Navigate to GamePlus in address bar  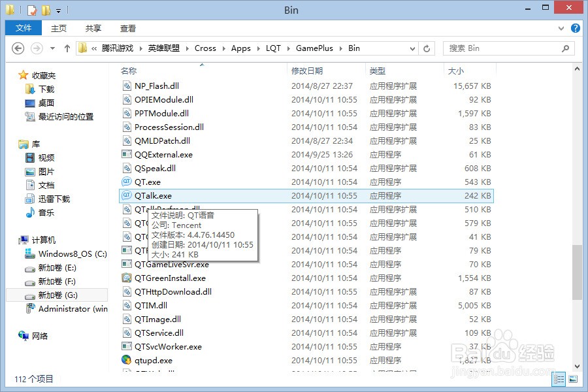314,48
